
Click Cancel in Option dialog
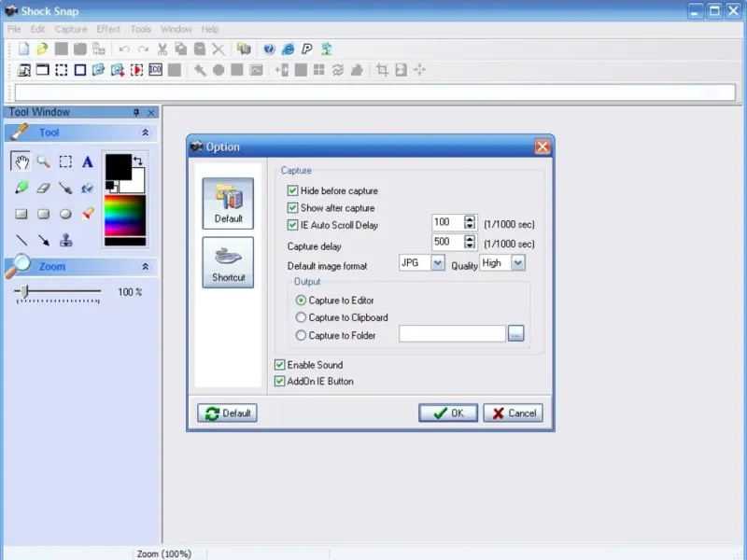[x=513, y=413]
